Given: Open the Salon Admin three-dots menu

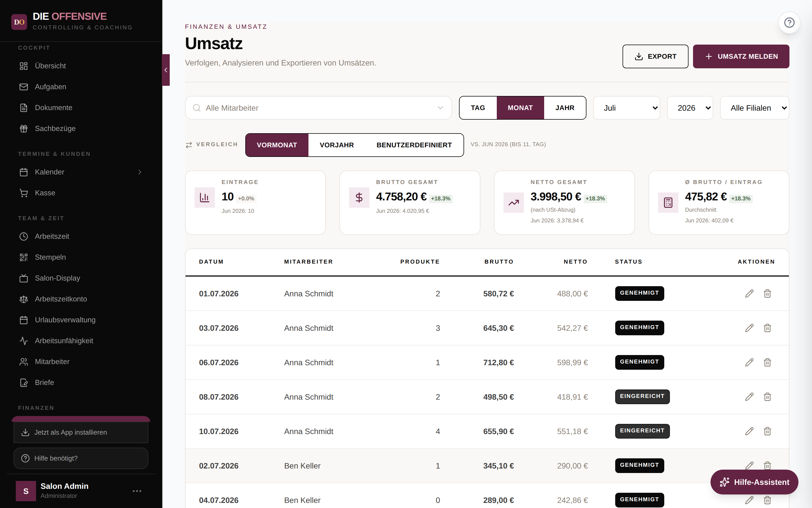Looking at the screenshot, I should click(137, 491).
